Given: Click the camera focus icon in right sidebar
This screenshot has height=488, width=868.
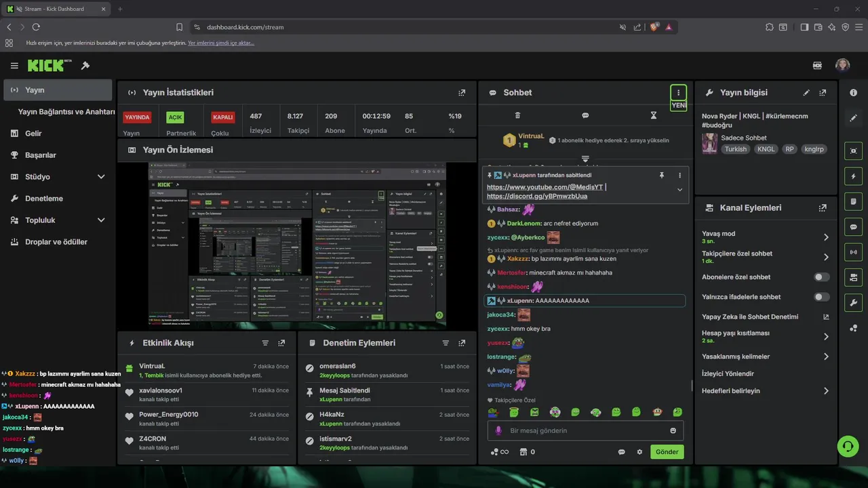Looking at the screenshot, I should click(853, 151).
